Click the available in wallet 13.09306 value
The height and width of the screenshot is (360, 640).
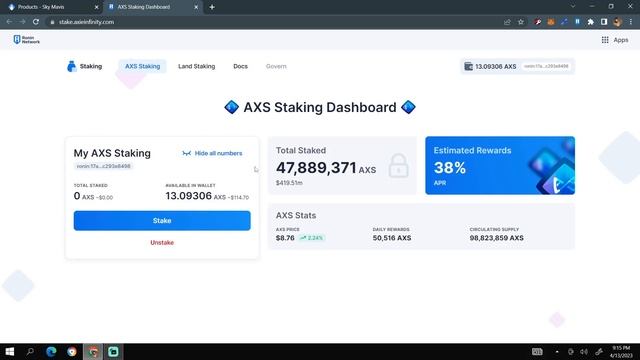(x=189, y=196)
